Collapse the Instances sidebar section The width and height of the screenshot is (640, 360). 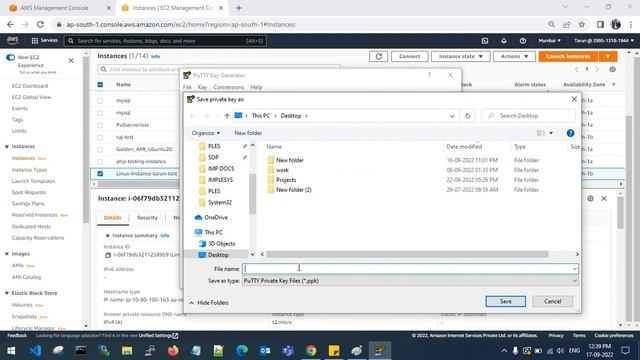pos(7,147)
